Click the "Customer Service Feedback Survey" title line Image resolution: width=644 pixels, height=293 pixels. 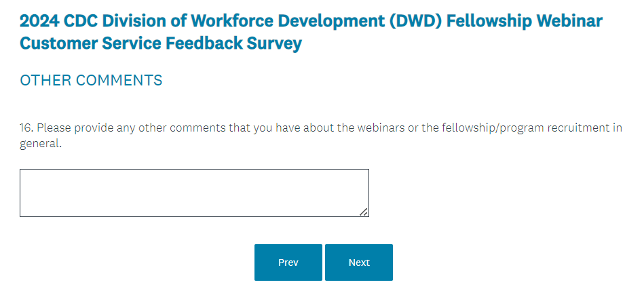[161, 44]
